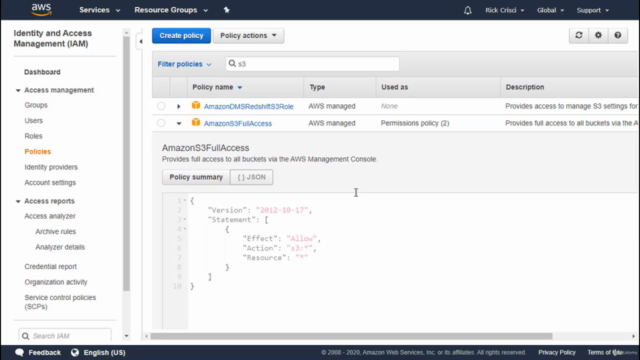Open the AmazonDMSRedshiftS3Role policy link
The width and height of the screenshot is (640, 360).
coord(249,107)
